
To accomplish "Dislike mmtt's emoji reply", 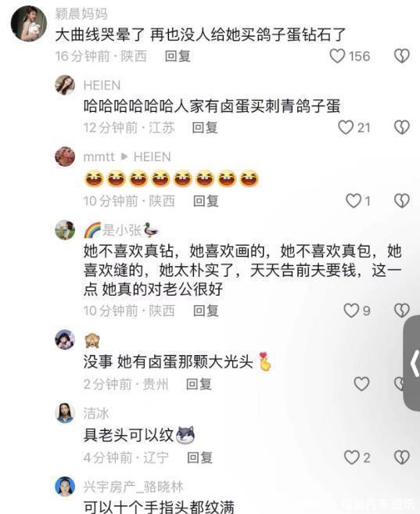I will [x=402, y=200].
